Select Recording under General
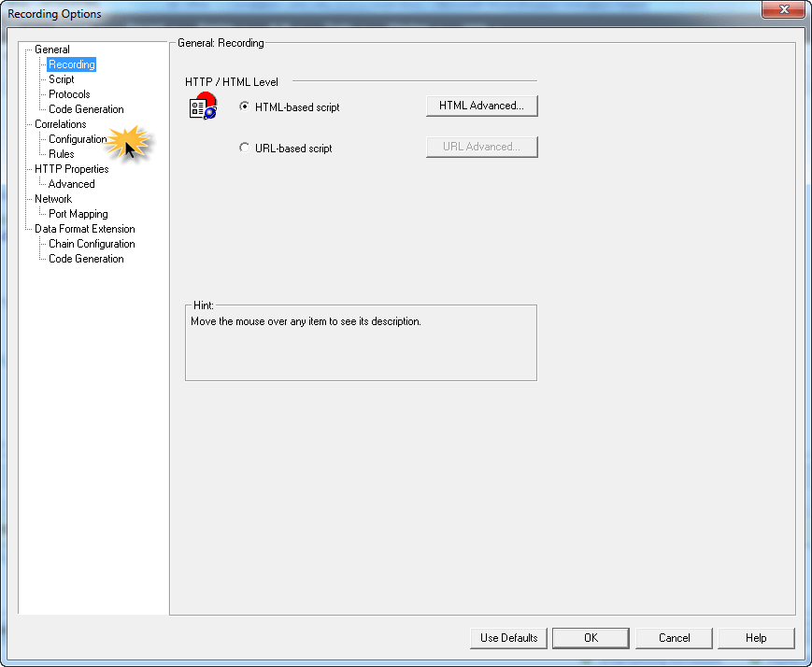812x667 pixels. coord(72,64)
